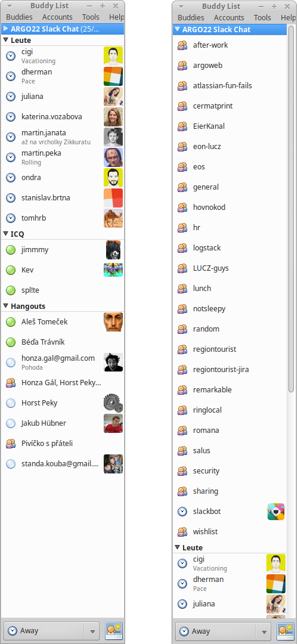Click the green status icon beside jimmmy
Screen dimensions: 298x644
click(x=11, y=250)
